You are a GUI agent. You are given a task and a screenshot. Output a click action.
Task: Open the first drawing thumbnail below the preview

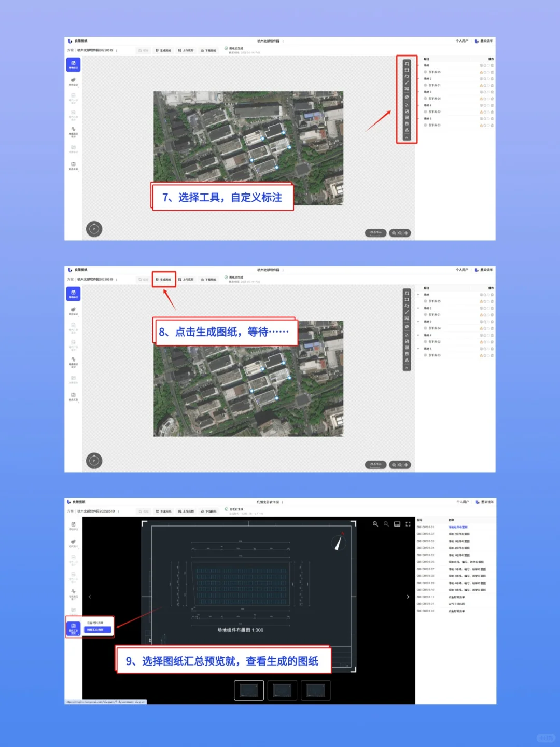249,690
